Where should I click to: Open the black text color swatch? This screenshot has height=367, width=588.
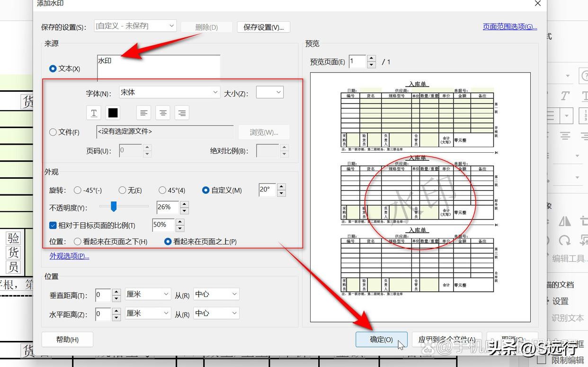(113, 113)
